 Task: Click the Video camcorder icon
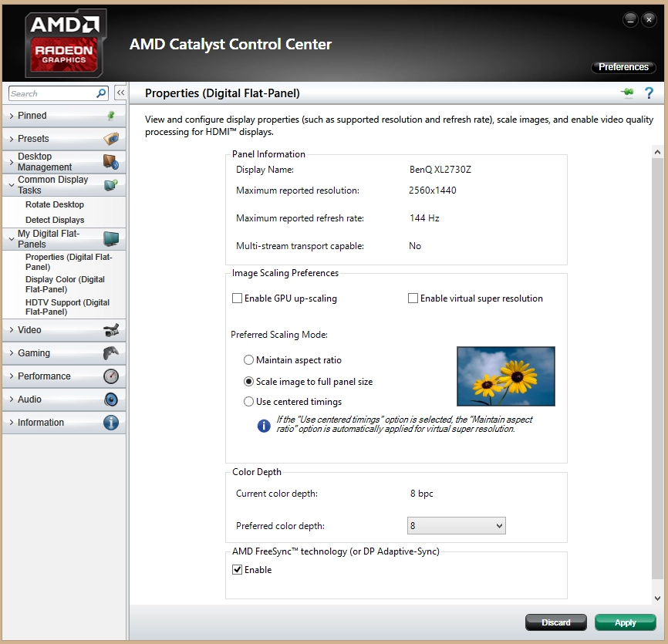111,330
